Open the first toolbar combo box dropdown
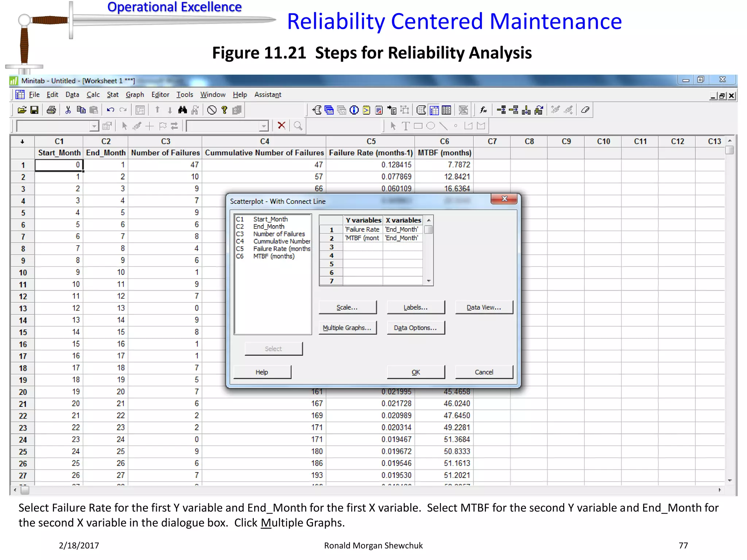The image size is (747, 560). [x=94, y=126]
